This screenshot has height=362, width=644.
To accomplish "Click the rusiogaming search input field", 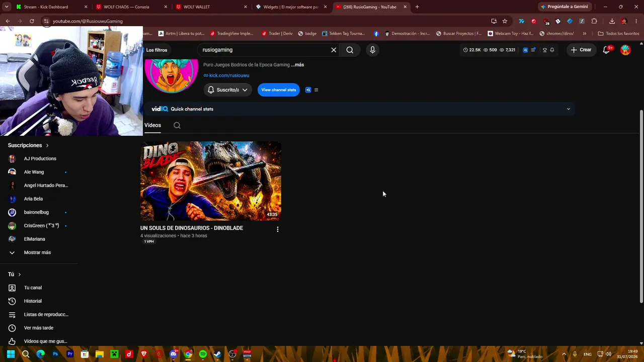I will click(264, 50).
